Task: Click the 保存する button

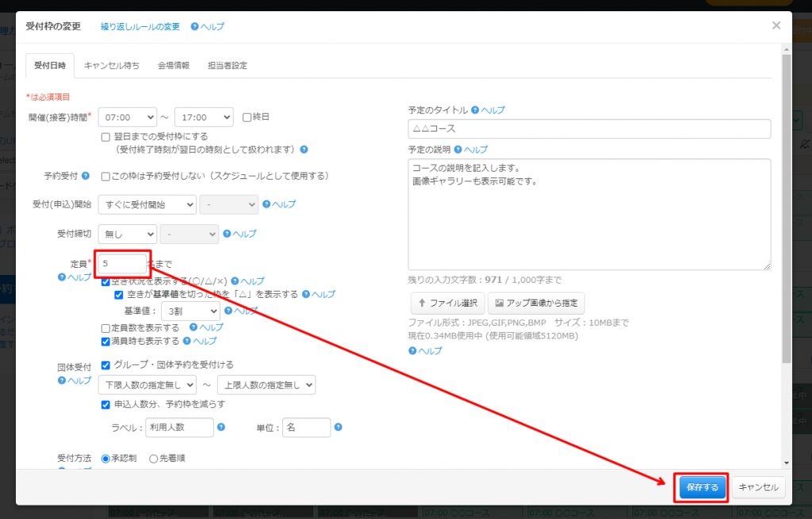Action: tap(701, 487)
